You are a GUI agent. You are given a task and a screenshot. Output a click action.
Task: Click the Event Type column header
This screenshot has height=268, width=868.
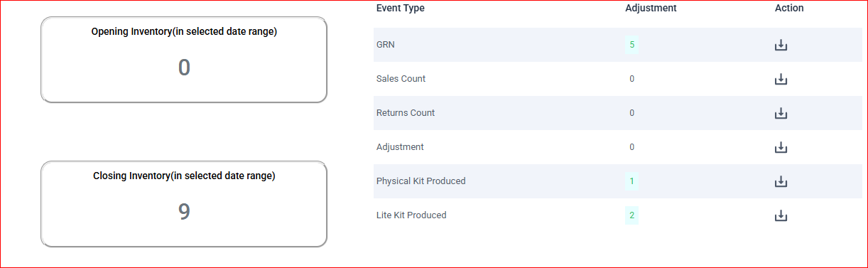(401, 8)
